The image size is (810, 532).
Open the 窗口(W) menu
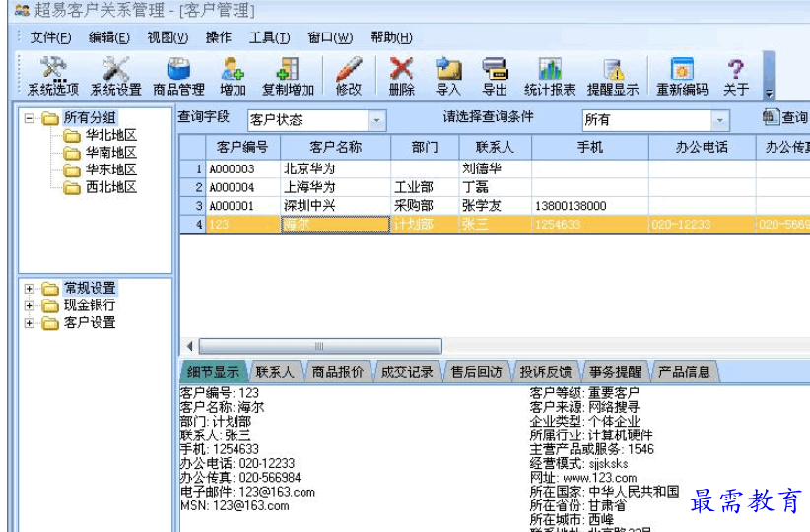(330, 37)
